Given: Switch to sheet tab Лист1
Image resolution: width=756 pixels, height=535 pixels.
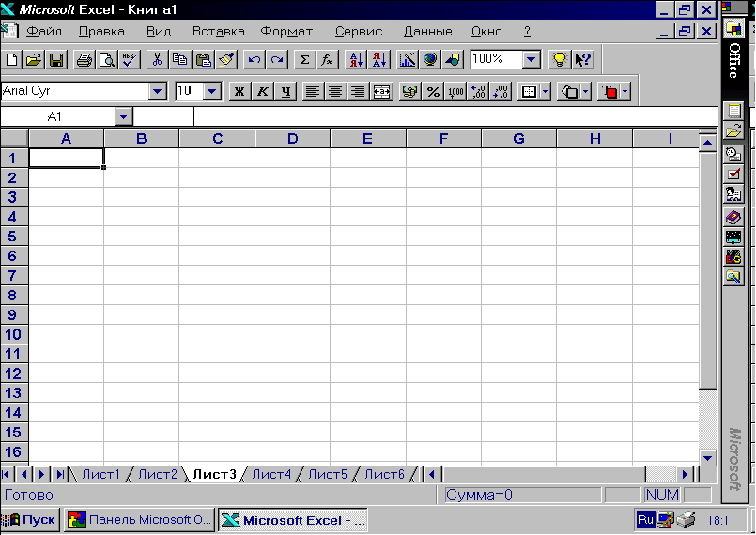Looking at the screenshot, I should 100,475.
